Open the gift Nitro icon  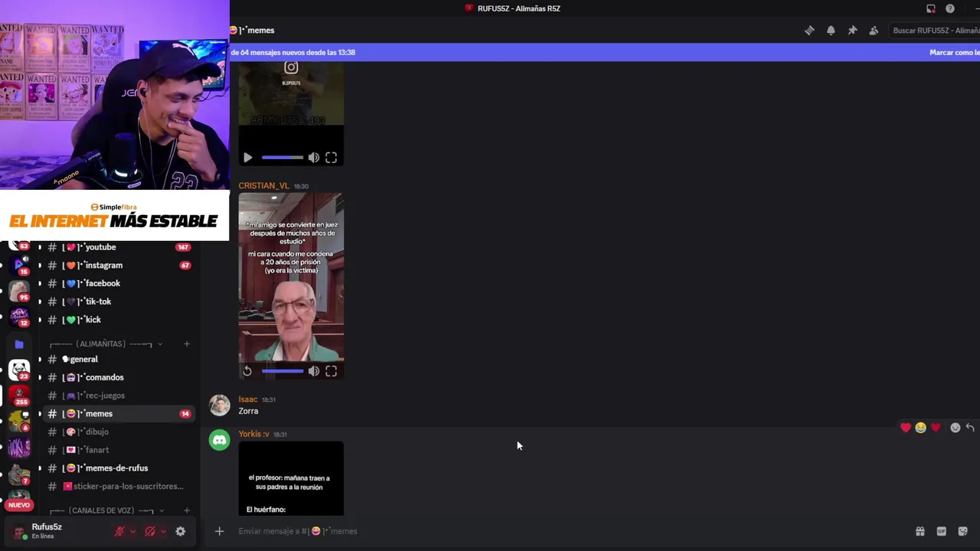pyautogui.click(x=920, y=531)
